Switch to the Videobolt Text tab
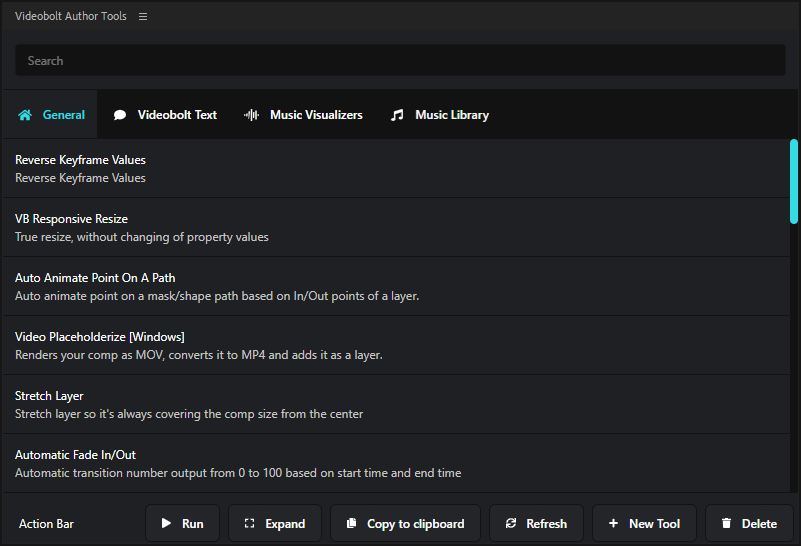This screenshot has width=801, height=546. 165,115
